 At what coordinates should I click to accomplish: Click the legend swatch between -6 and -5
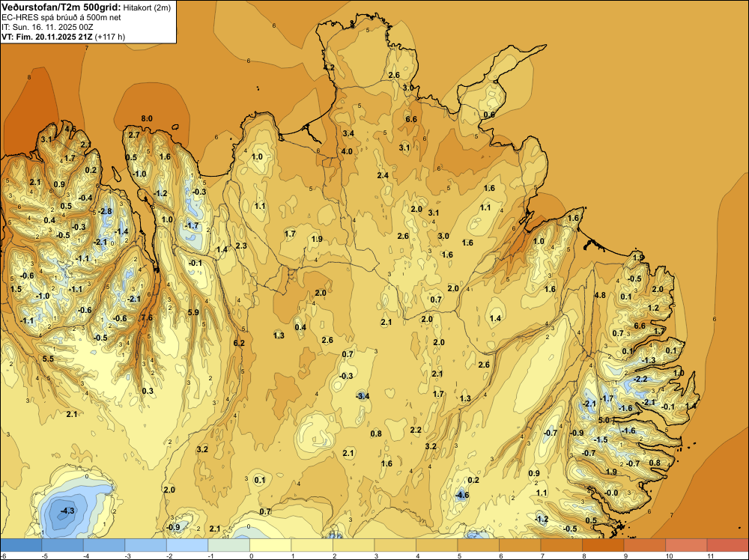click(x=21, y=545)
